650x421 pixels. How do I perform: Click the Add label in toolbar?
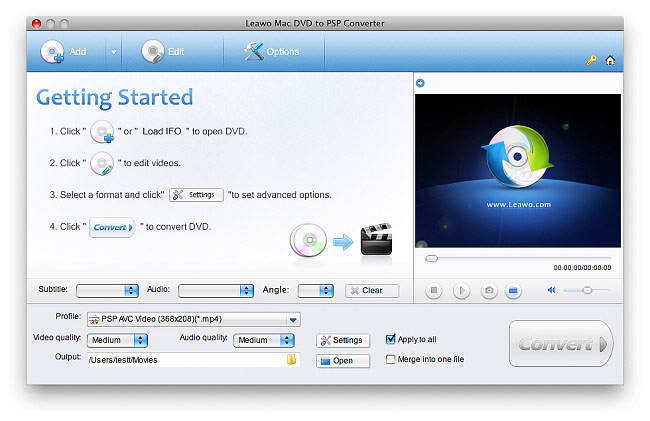(x=78, y=52)
